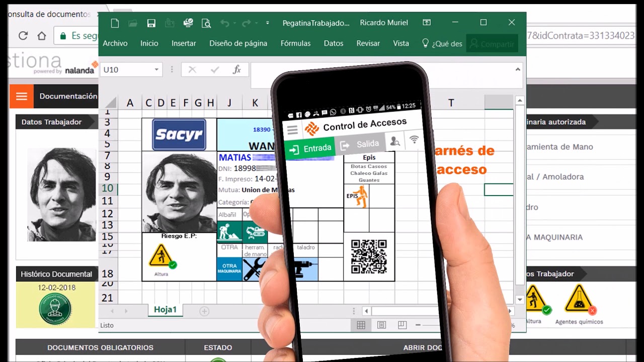The height and width of the screenshot is (362, 644).
Task: Switch to Page Layout view in status bar
Action: click(x=381, y=325)
